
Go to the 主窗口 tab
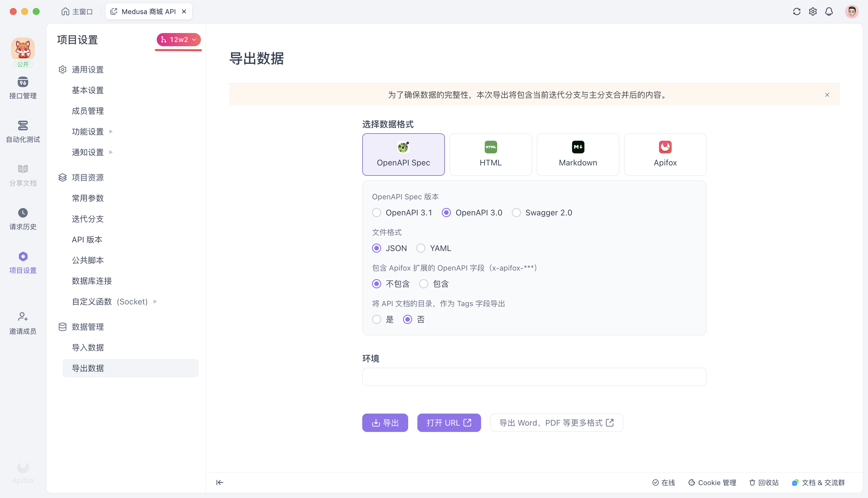(x=77, y=11)
